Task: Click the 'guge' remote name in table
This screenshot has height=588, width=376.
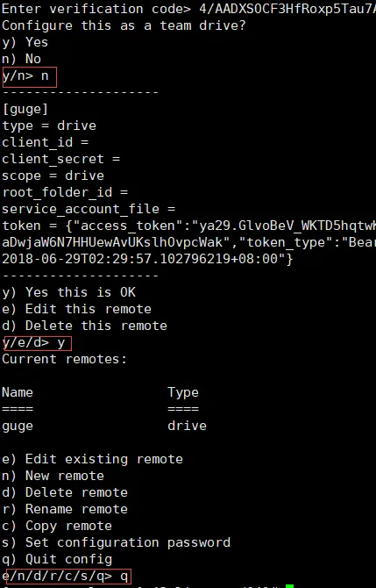Action: tap(18, 426)
